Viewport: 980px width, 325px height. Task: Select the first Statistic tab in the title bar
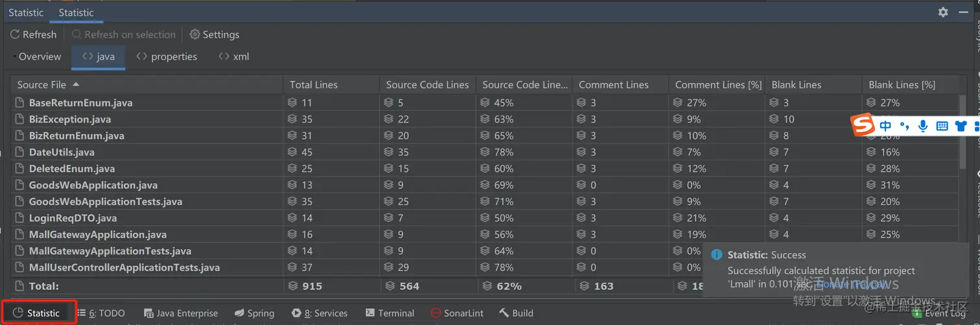tap(26, 12)
